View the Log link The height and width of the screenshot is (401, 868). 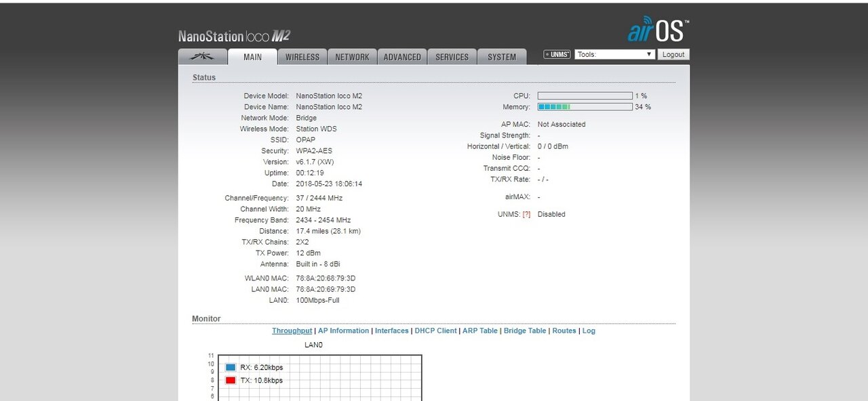pos(589,331)
